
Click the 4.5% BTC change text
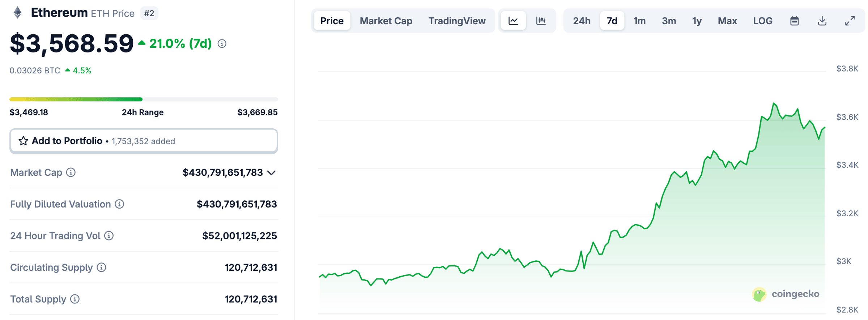82,71
